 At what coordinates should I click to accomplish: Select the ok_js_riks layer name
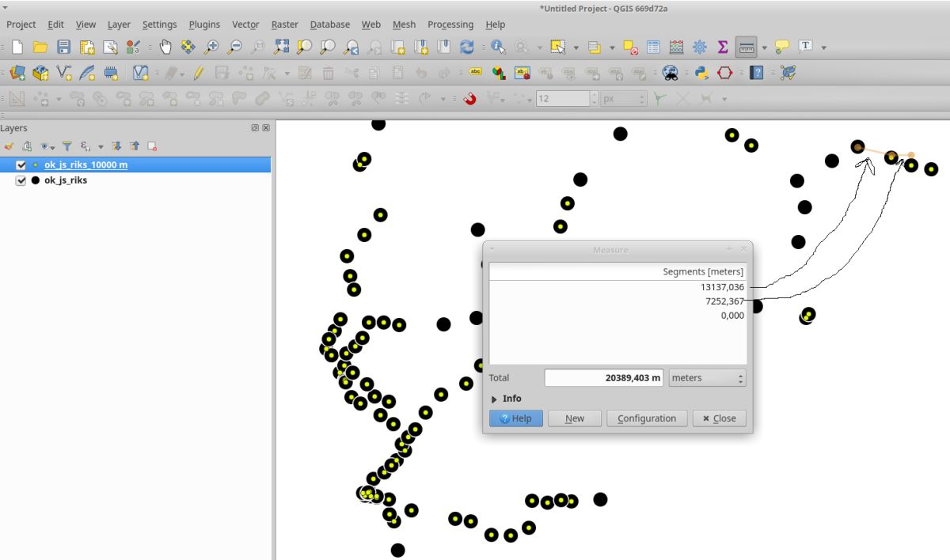point(66,180)
